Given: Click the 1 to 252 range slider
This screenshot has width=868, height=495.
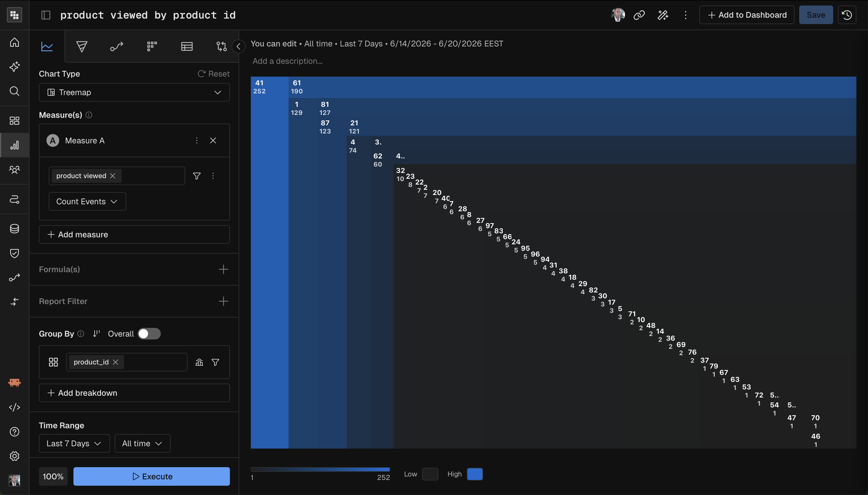Looking at the screenshot, I should pyautogui.click(x=320, y=469).
